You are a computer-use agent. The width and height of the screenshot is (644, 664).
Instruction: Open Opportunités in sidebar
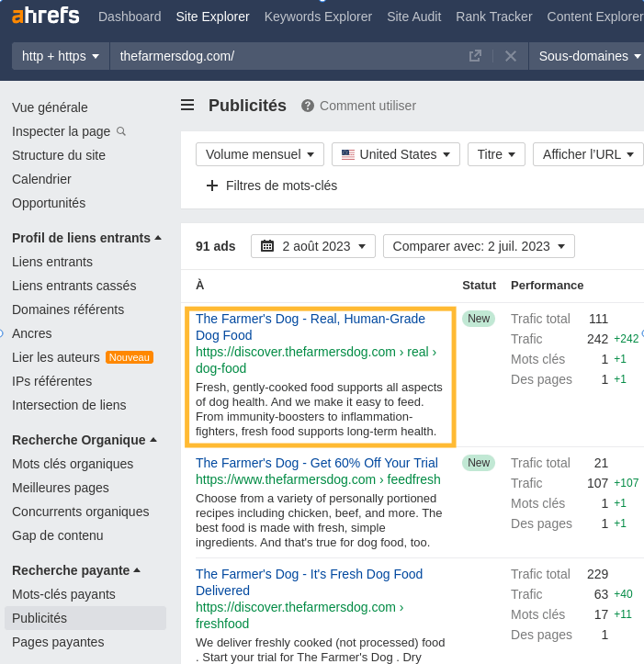[x=49, y=203]
